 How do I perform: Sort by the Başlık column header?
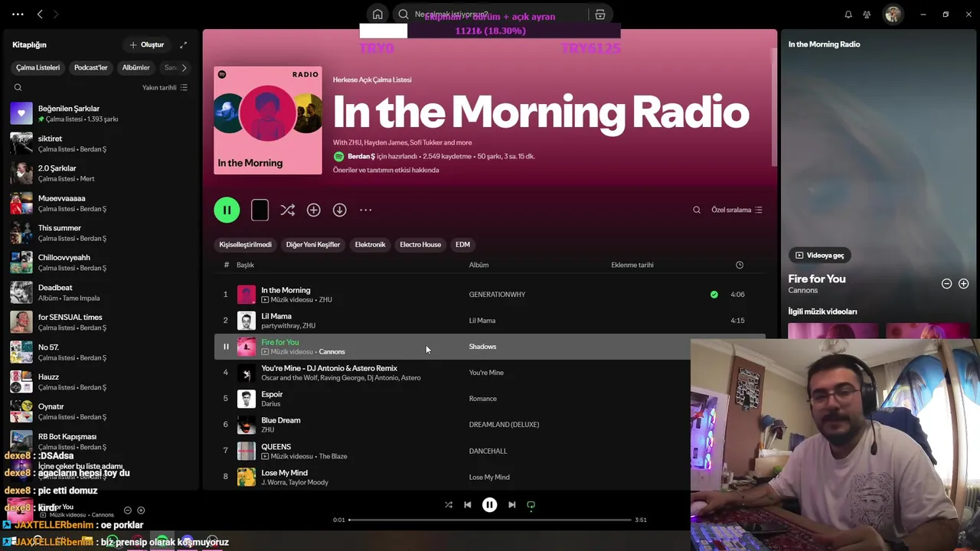tap(245, 265)
